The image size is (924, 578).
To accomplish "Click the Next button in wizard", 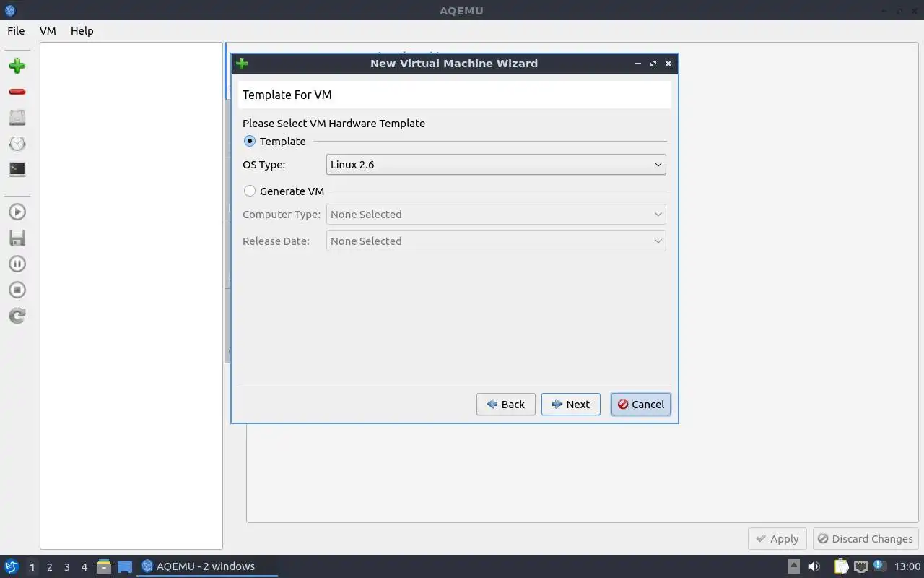I will coord(571,405).
